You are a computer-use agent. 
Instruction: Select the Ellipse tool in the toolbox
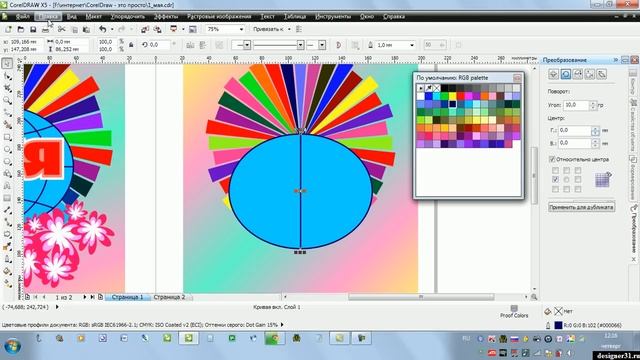[x=7, y=150]
